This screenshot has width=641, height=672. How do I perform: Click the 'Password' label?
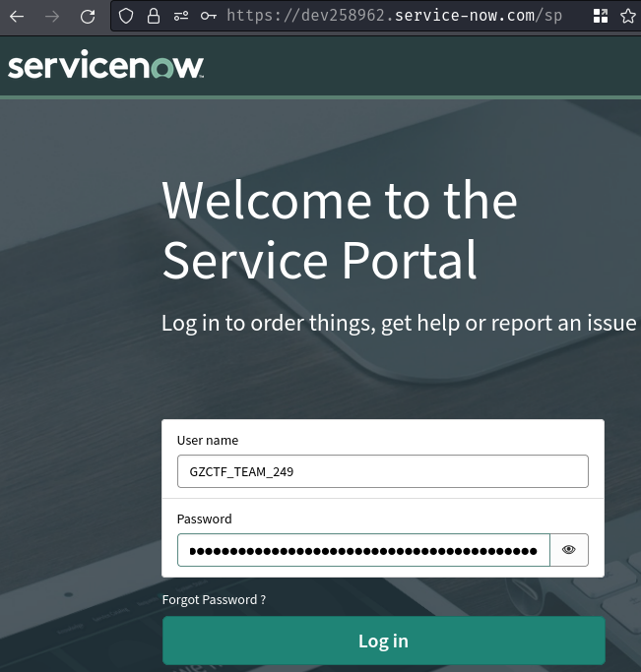pyautogui.click(x=205, y=519)
